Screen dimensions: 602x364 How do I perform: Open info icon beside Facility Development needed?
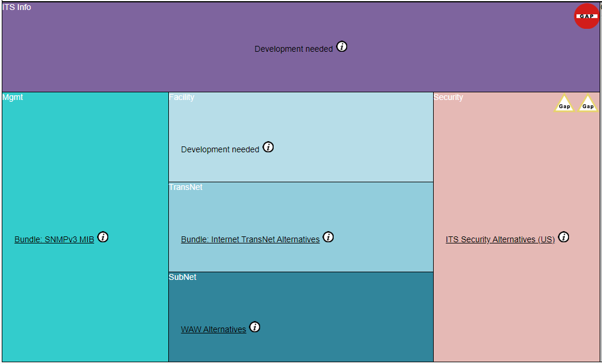pyautogui.click(x=268, y=147)
